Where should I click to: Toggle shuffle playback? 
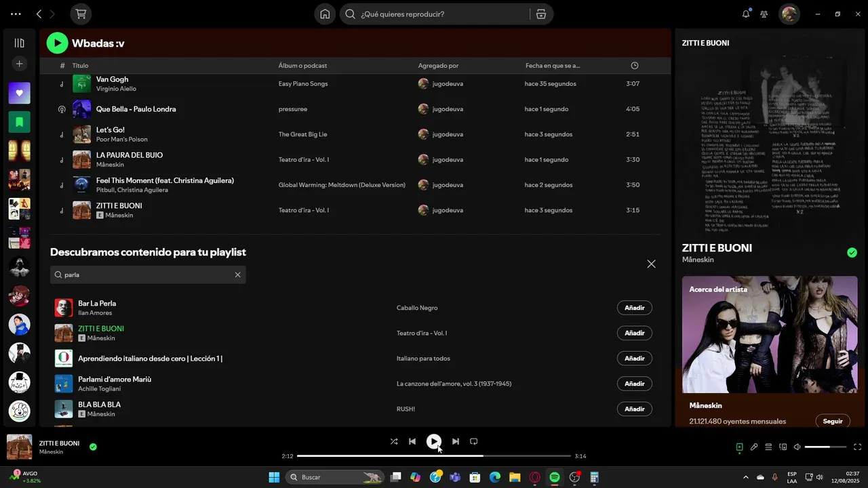point(394,441)
